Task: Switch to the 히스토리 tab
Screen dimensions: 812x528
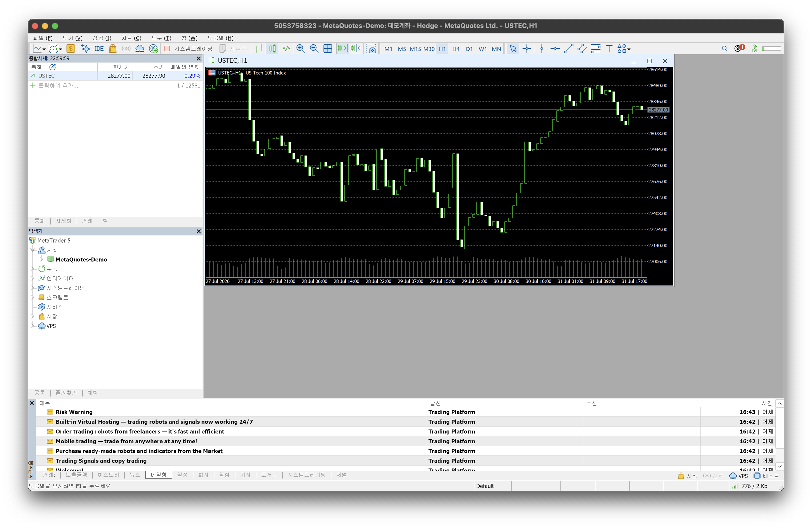Action: coord(108,475)
